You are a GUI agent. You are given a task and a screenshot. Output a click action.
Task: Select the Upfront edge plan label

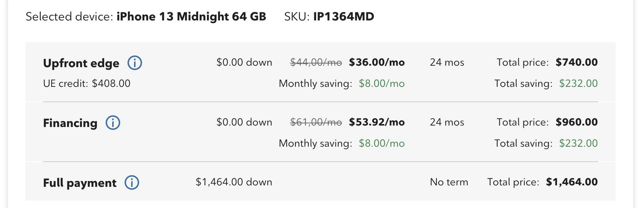(x=81, y=63)
